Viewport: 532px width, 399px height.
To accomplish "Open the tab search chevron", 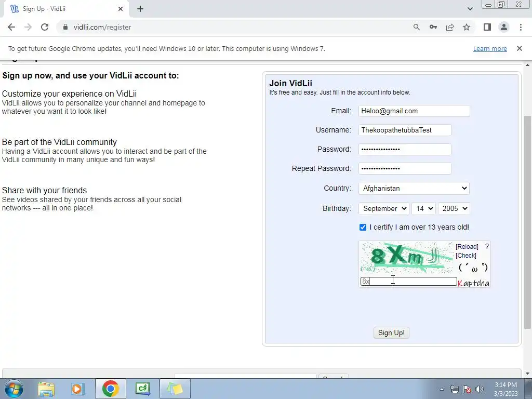I will pos(470,9).
